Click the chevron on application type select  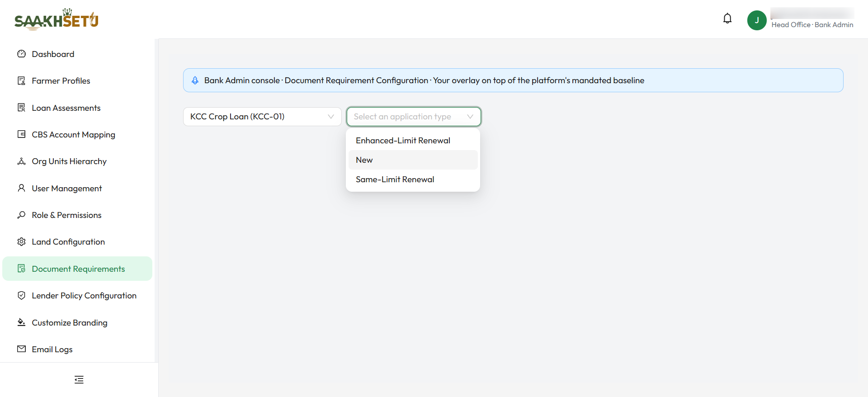(470, 117)
